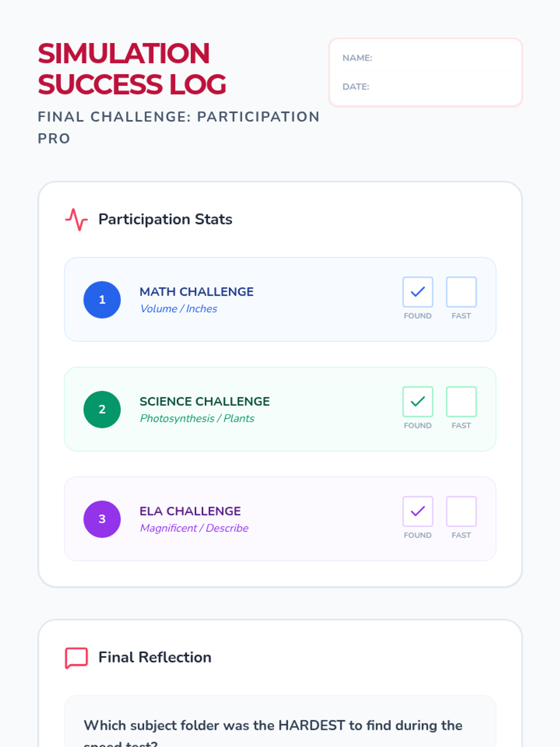The width and height of the screenshot is (560, 747).
Task: Click the Magnificent / Describe subtitle
Action: (194, 528)
